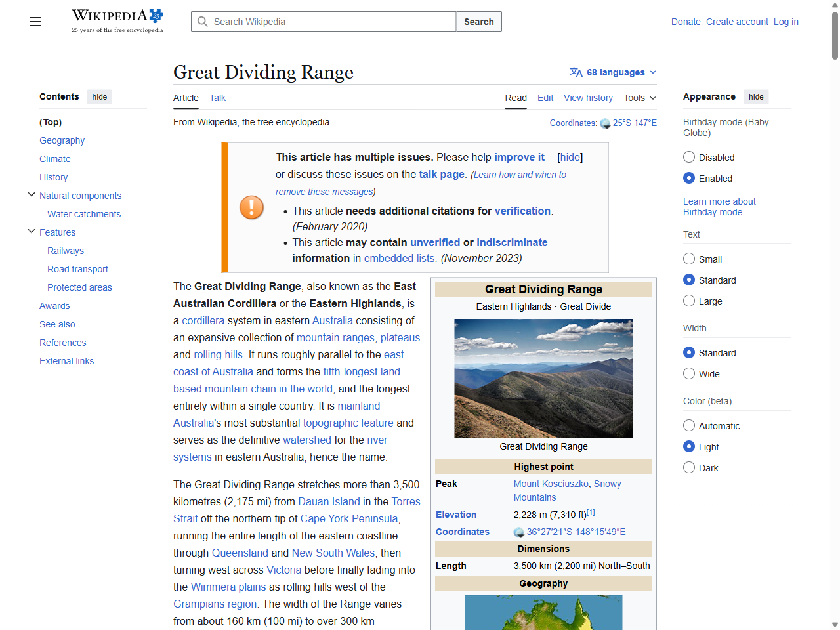This screenshot has width=840, height=630.
Task: Click the orange warning icon in the issues banner
Action: click(x=251, y=207)
